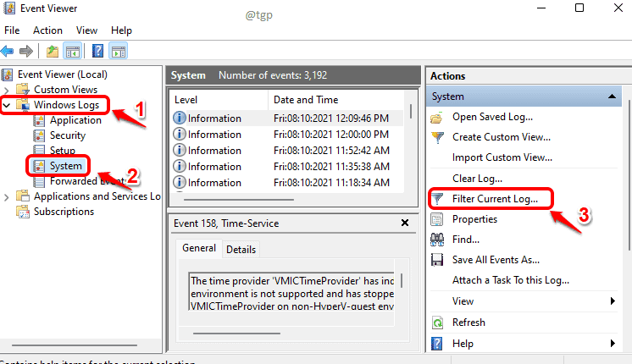Screen dimensions: 632x364
Task: Click the Refresh green arrow icon
Action: tap(437, 323)
